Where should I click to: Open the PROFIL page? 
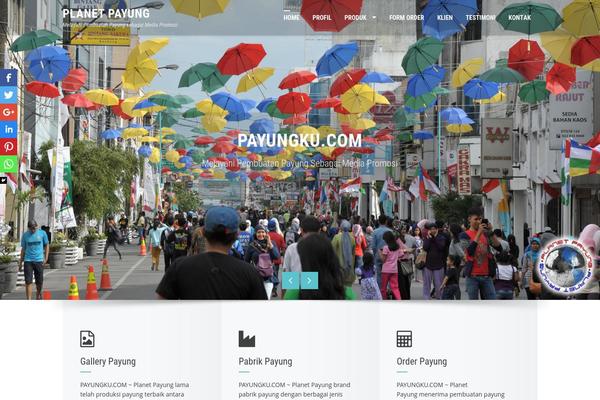point(322,18)
